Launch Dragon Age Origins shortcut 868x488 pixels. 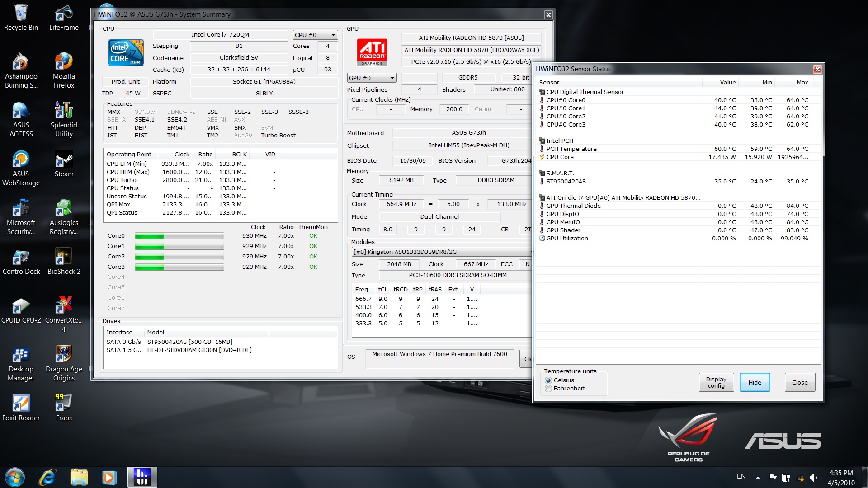(64, 363)
